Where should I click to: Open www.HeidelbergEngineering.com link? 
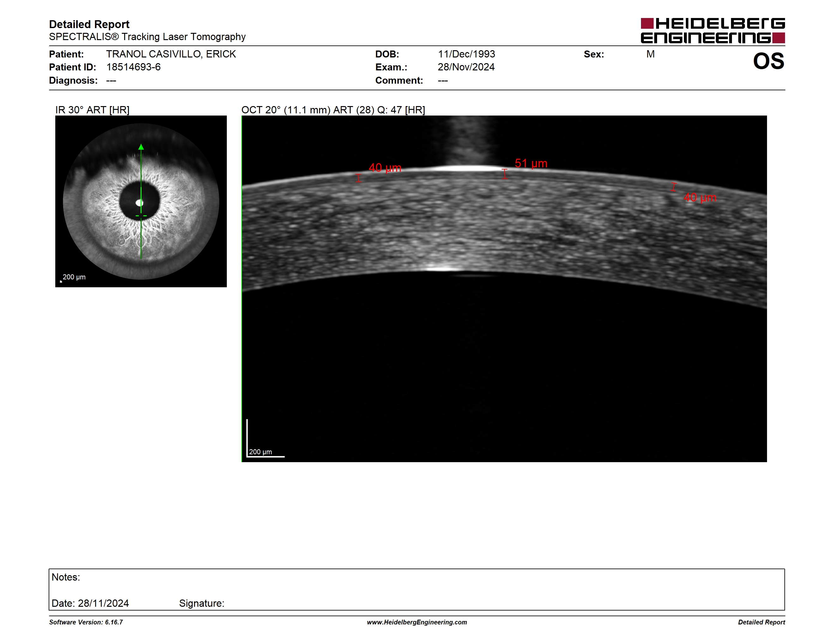(417, 622)
